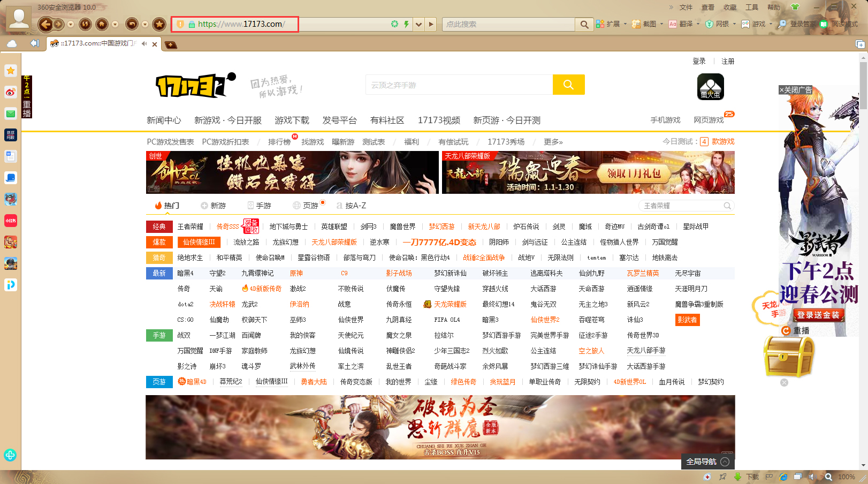Open the 截图 screenshot dropdown arrow
The height and width of the screenshot is (484, 868).
coord(661,24)
